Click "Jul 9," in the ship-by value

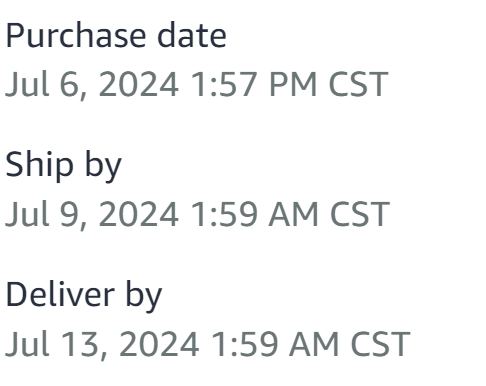(x=46, y=215)
